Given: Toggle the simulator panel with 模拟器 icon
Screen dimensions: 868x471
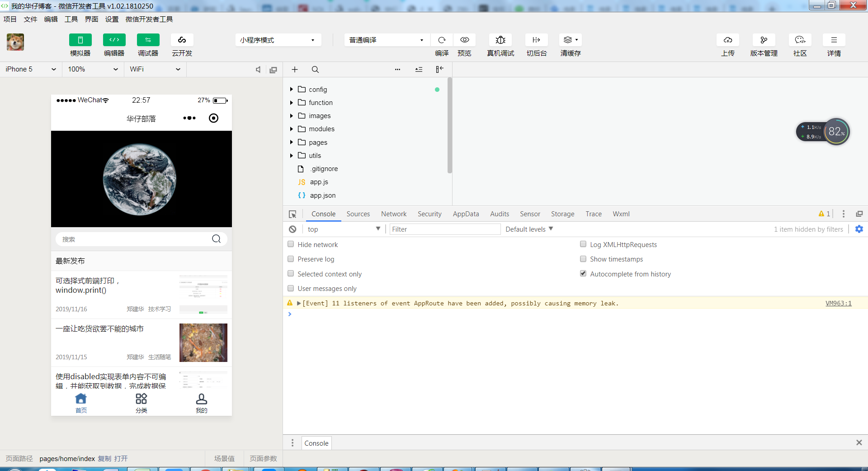Looking at the screenshot, I should [80, 40].
